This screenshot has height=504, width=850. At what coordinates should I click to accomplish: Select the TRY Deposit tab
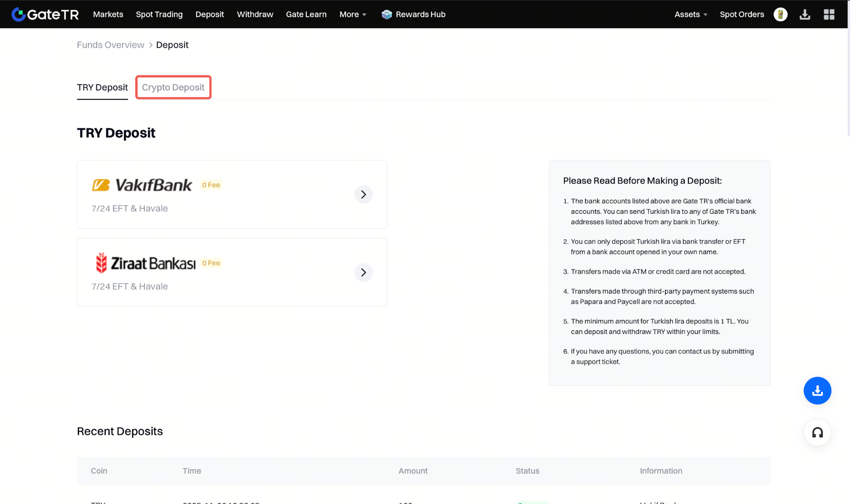click(102, 87)
